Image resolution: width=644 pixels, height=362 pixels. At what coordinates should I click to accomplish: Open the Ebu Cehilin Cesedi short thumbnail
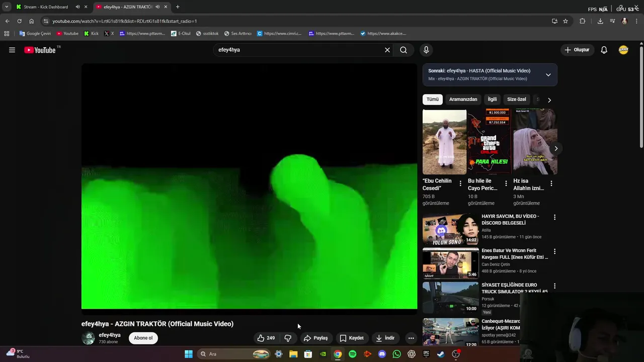coord(444,142)
